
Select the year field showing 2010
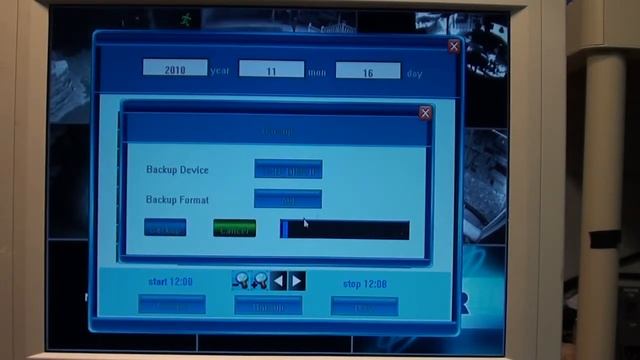pos(175,68)
